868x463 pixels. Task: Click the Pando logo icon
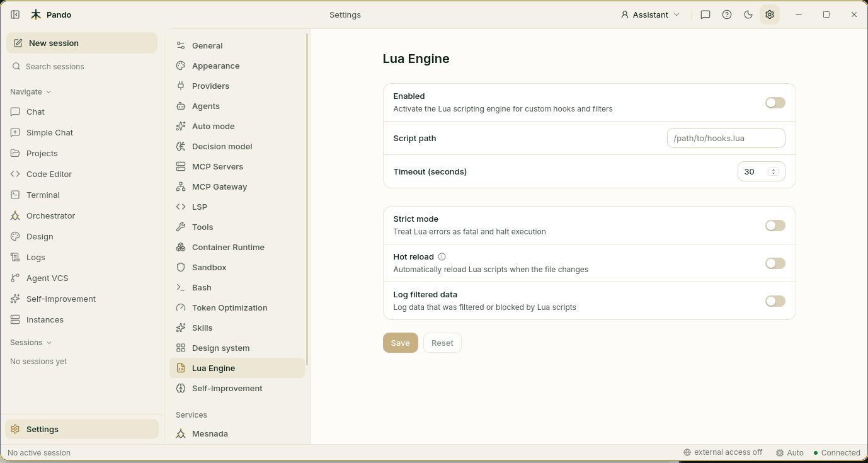coord(36,14)
